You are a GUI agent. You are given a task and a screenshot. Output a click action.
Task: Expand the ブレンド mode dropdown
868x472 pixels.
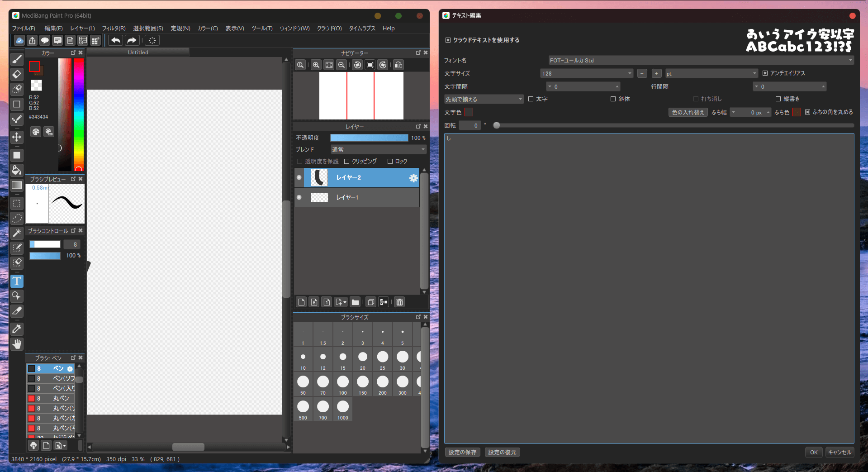coord(378,149)
